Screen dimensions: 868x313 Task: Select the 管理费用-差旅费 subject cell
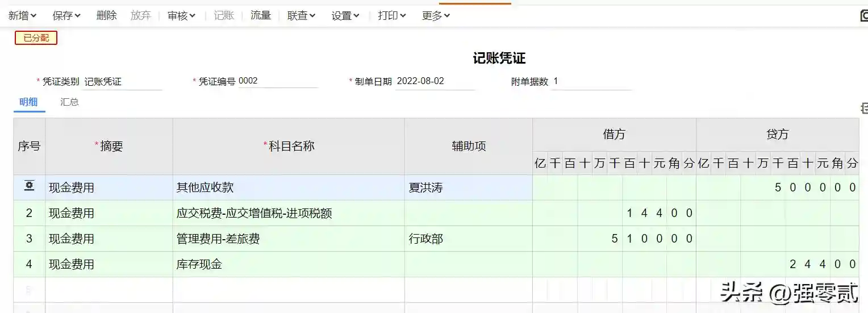(289, 239)
